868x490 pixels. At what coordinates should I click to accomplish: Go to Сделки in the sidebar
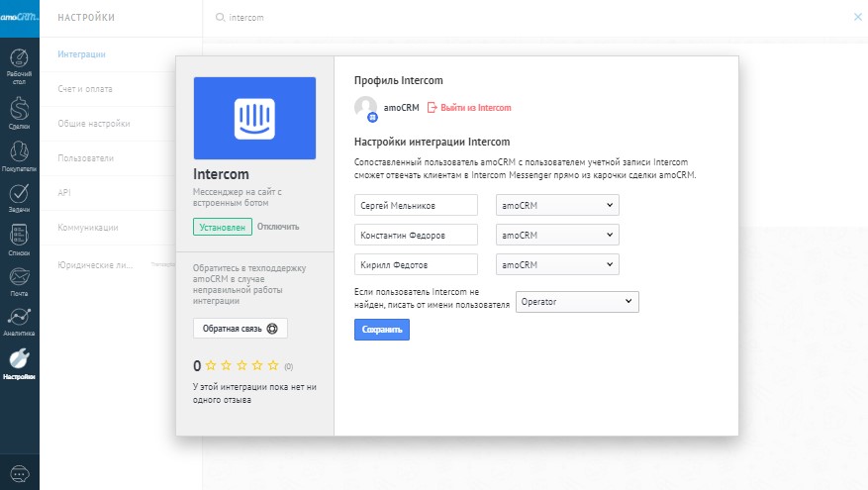(x=19, y=108)
